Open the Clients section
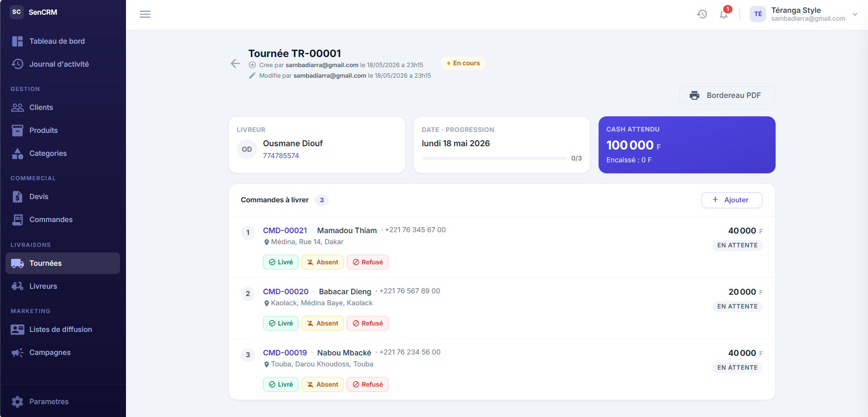 pyautogui.click(x=63, y=108)
